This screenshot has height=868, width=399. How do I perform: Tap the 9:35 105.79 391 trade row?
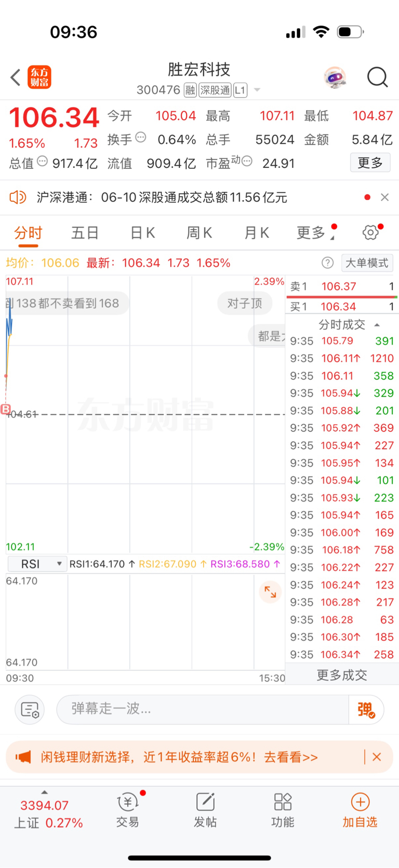click(342, 341)
